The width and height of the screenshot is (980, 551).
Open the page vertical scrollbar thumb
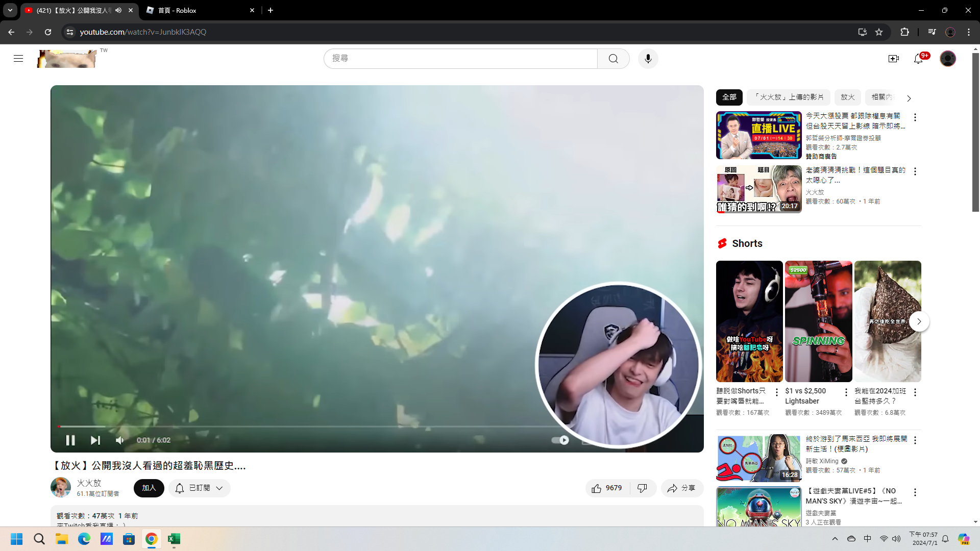tap(975, 132)
